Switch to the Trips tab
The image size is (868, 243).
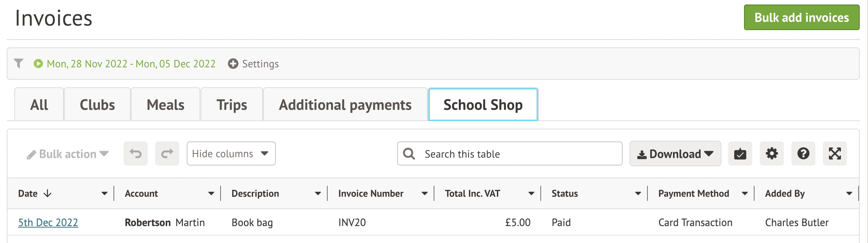tap(231, 105)
